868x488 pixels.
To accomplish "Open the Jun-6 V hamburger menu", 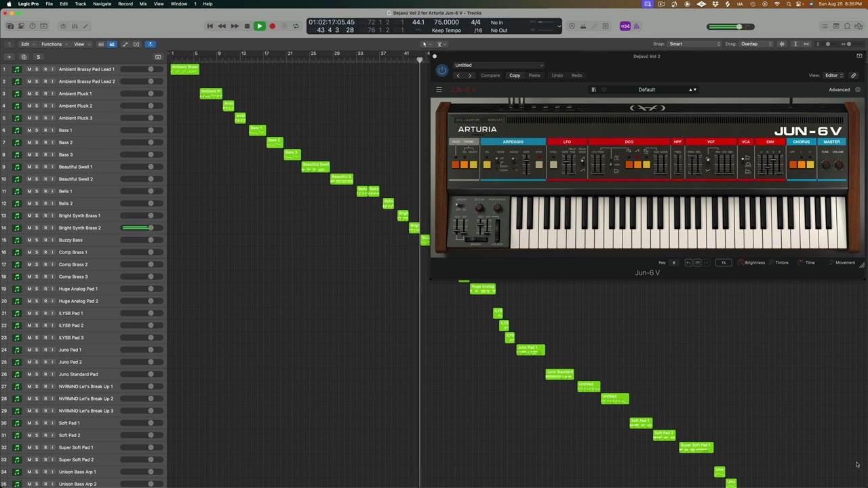I will tap(439, 89).
